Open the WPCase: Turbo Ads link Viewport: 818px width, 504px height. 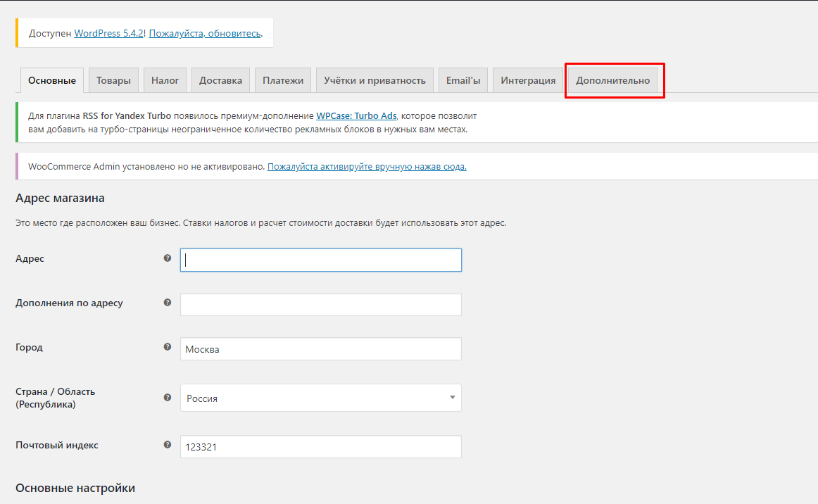coord(356,115)
